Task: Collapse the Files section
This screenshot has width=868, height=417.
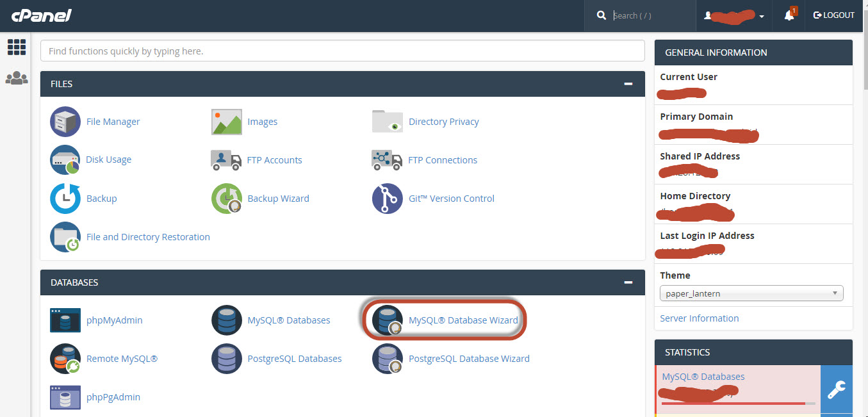Action: pos(628,84)
